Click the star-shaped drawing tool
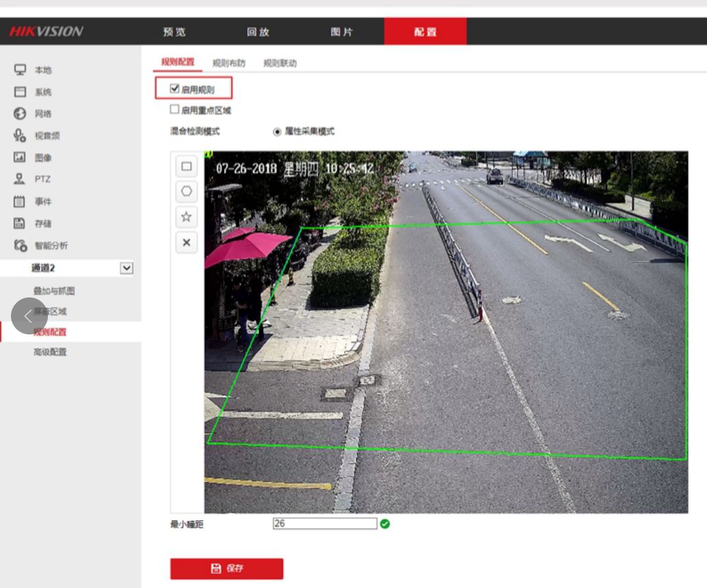This screenshot has width=707, height=588. [x=186, y=217]
